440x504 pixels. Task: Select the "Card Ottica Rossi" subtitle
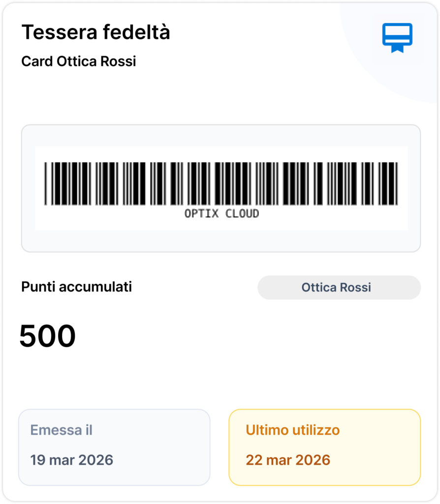tap(79, 62)
